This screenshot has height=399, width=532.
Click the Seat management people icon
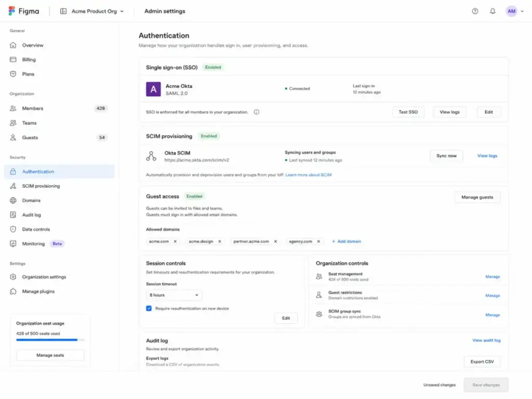click(319, 276)
